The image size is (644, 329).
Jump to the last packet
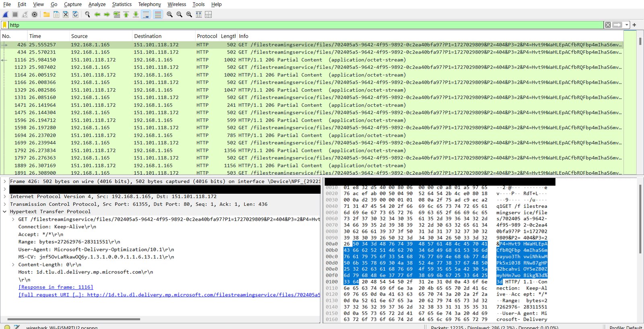click(x=136, y=14)
